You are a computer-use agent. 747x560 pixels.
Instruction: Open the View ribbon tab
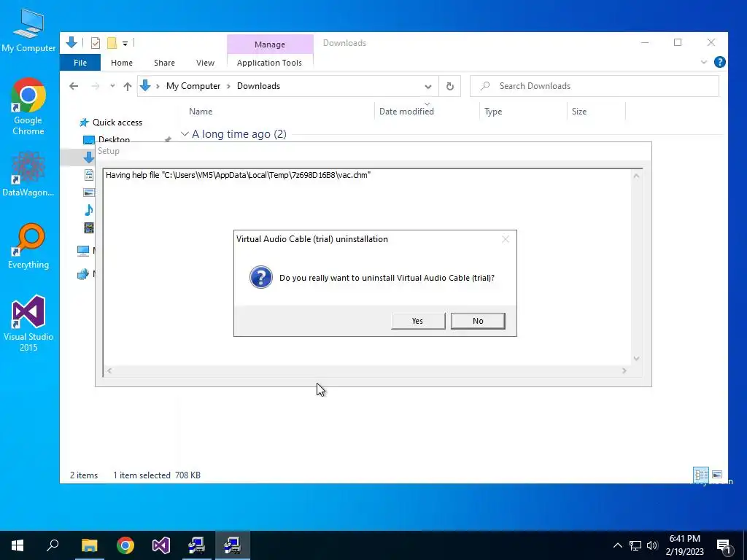pos(205,63)
